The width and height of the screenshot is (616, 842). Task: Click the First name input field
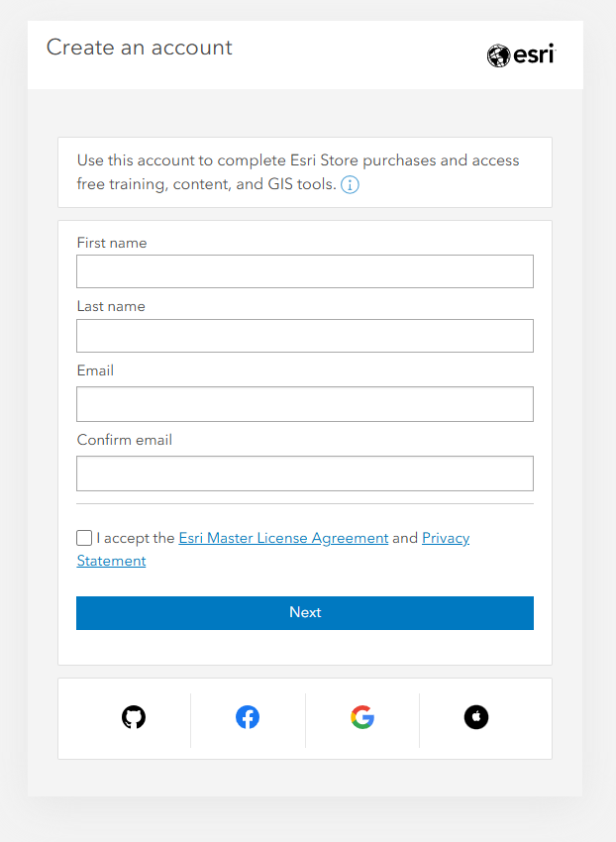pos(304,270)
